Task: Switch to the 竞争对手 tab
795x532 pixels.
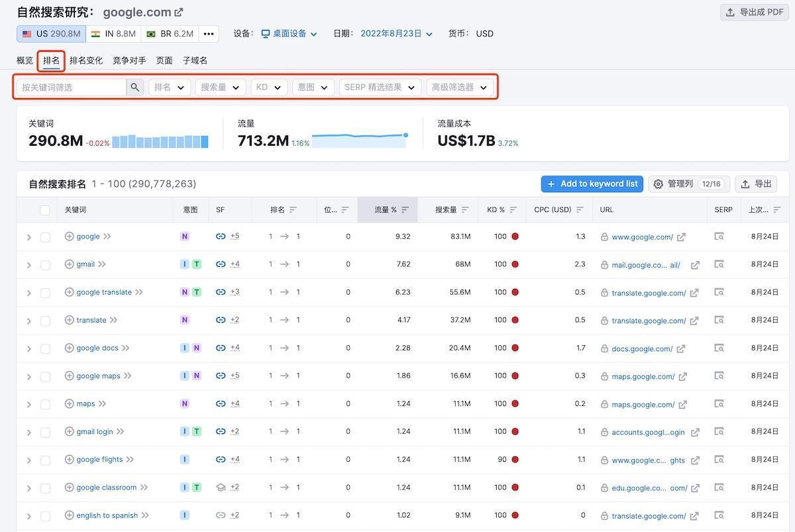Action: (x=129, y=60)
